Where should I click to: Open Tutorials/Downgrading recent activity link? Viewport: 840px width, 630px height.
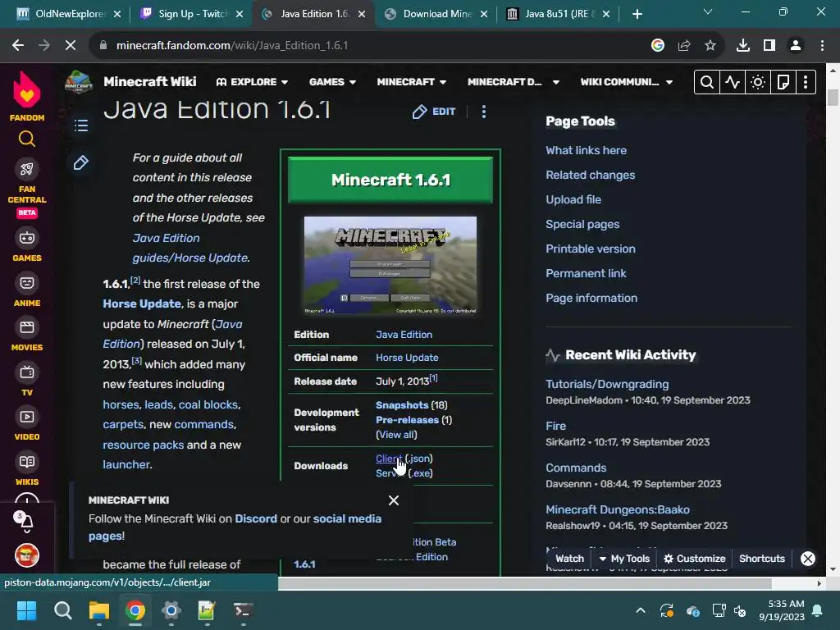point(607,384)
